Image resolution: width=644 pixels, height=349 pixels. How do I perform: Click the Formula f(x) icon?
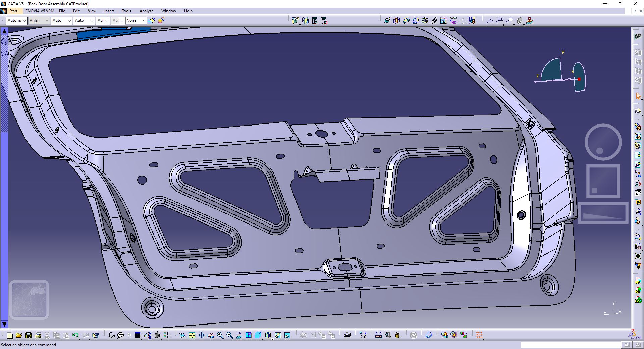(111, 335)
